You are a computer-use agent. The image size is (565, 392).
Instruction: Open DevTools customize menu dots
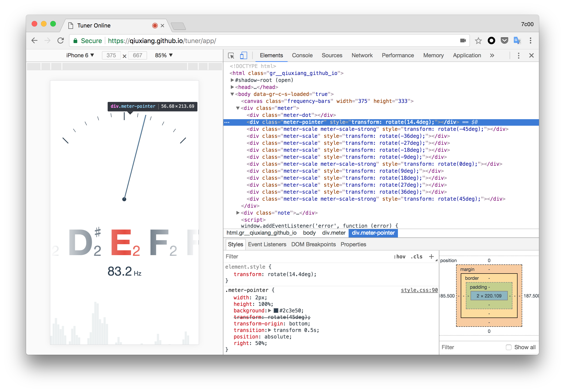click(518, 55)
